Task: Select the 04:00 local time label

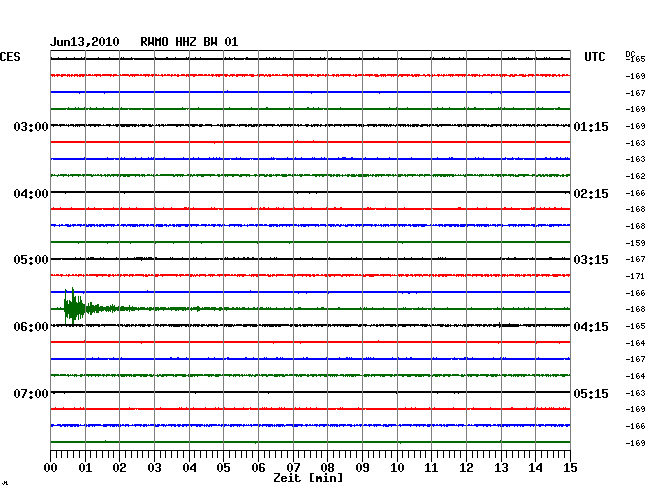Action: click(x=31, y=194)
